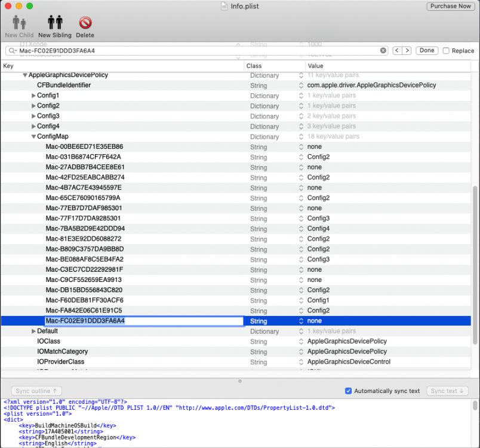Select the Mac-FA842E06C61E91C5 key
Viewport: 480px width, 448px height.
[x=84, y=311]
